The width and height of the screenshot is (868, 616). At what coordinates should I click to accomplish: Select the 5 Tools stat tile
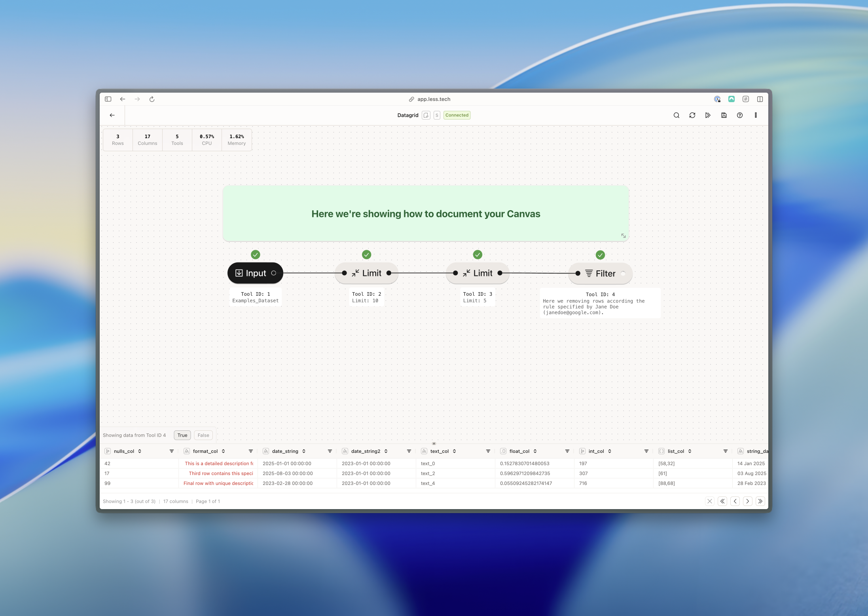tap(177, 139)
